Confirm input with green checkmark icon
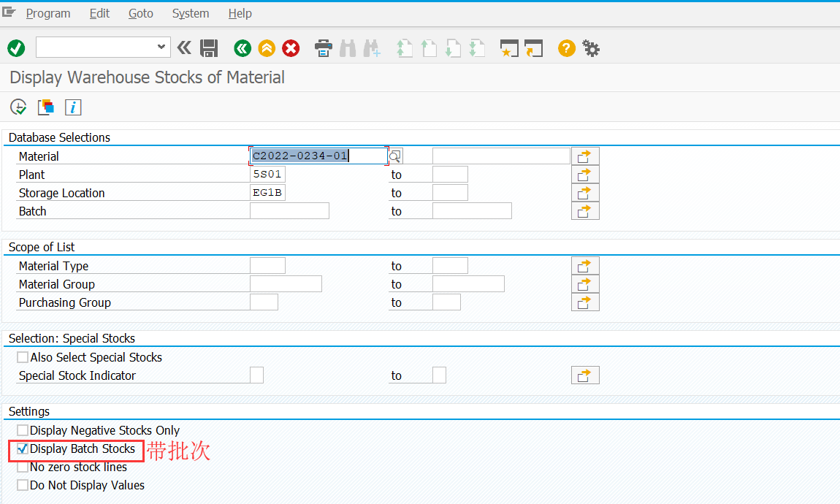Viewport: 840px width, 504px height. pos(16,48)
